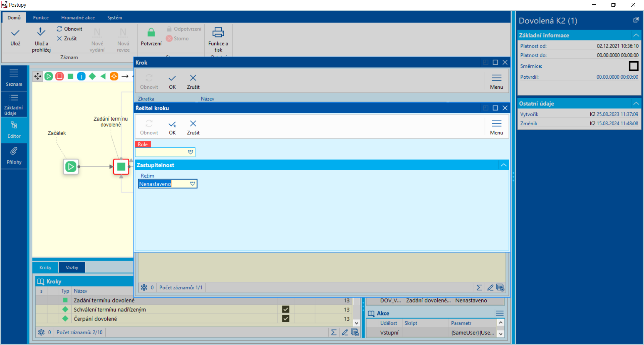The width and height of the screenshot is (644, 345).
Task: Click the sum icon in Kroky status bar
Action: (334, 332)
